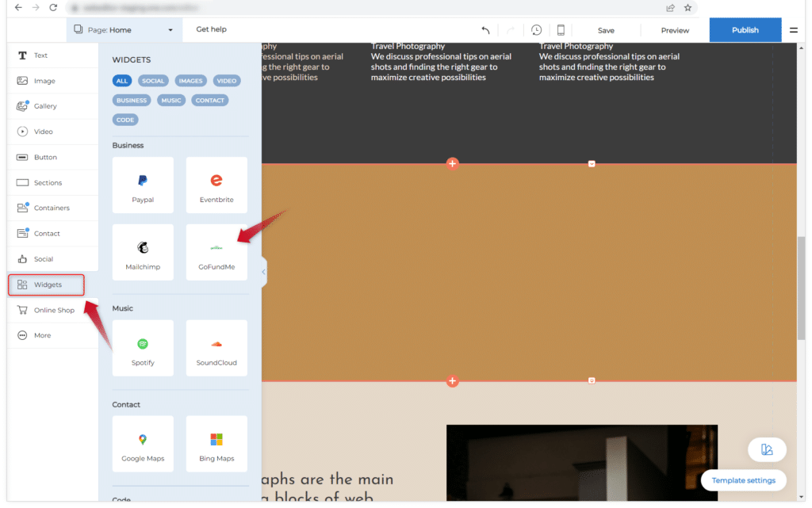Open Online Shop in sidebar

[53, 310]
